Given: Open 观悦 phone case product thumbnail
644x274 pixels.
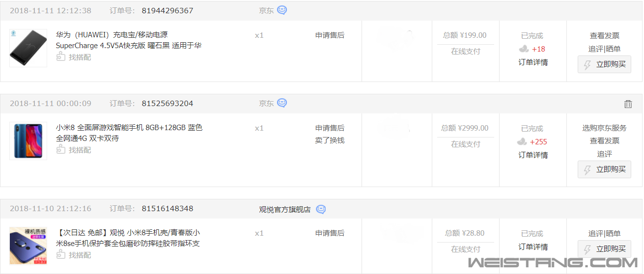Looking at the screenshot, I should point(28,246).
